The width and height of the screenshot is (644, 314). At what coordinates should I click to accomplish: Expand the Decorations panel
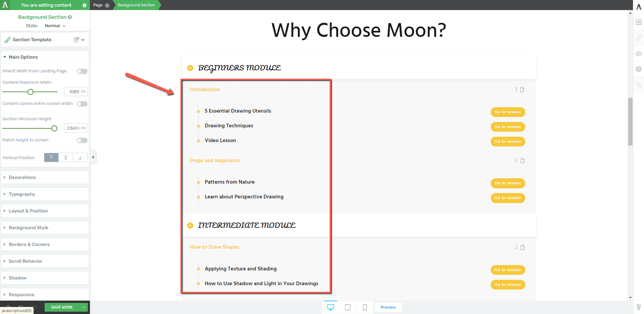(45, 177)
